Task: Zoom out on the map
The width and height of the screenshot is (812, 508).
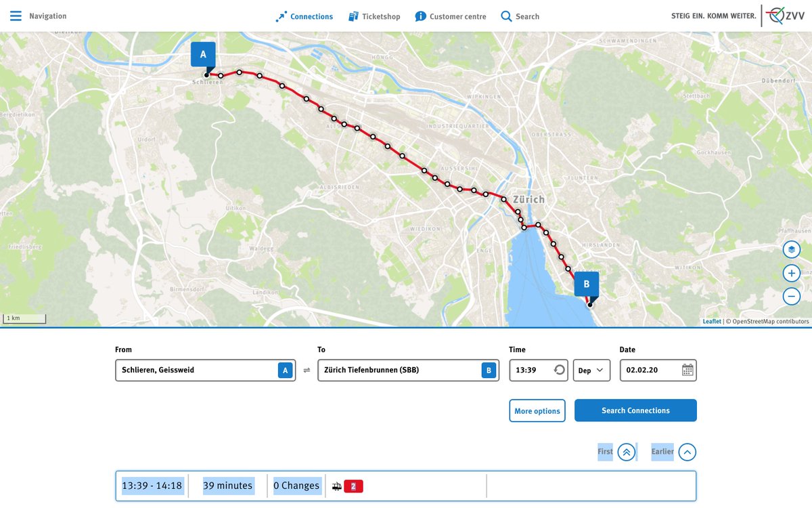Action: 792,296
